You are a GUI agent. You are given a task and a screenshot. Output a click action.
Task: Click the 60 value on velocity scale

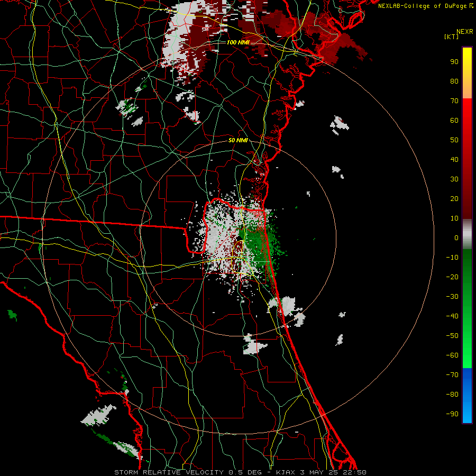[454, 121]
